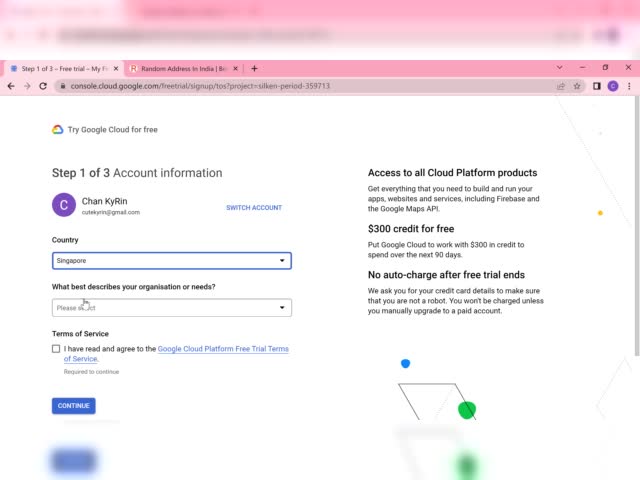Open the side panel icon
This screenshot has height=480, width=640.
click(597, 86)
